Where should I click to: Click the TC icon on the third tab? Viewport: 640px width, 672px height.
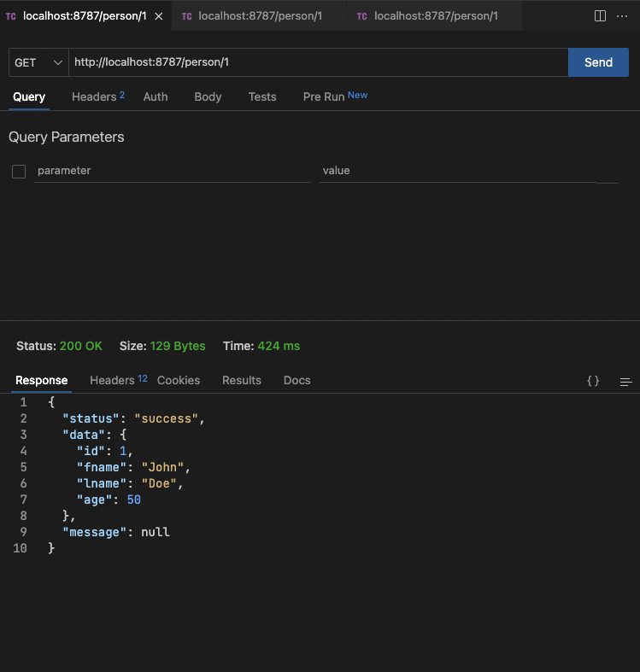click(x=362, y=16)
